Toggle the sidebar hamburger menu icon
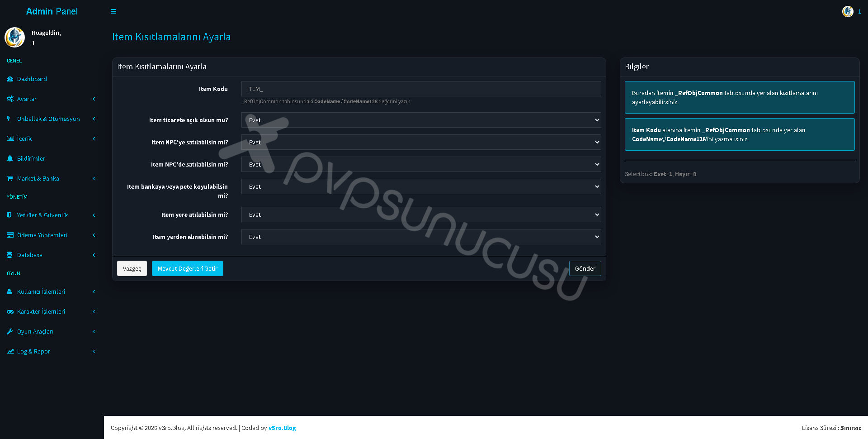The height and width of the screenshot is (439, 868). (113, 11)
